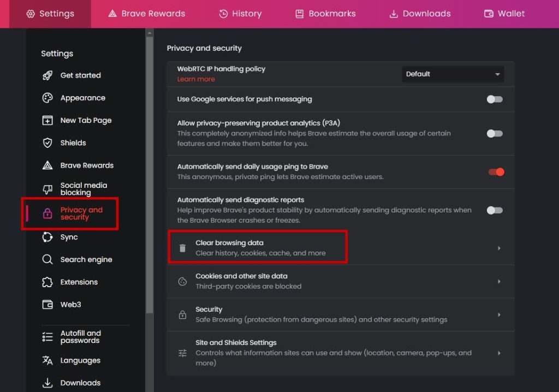This screenshot has height=392, width=559.
Task: Open the WebRTC IP handling policy dropdown
Action: (x=453, y=74)
